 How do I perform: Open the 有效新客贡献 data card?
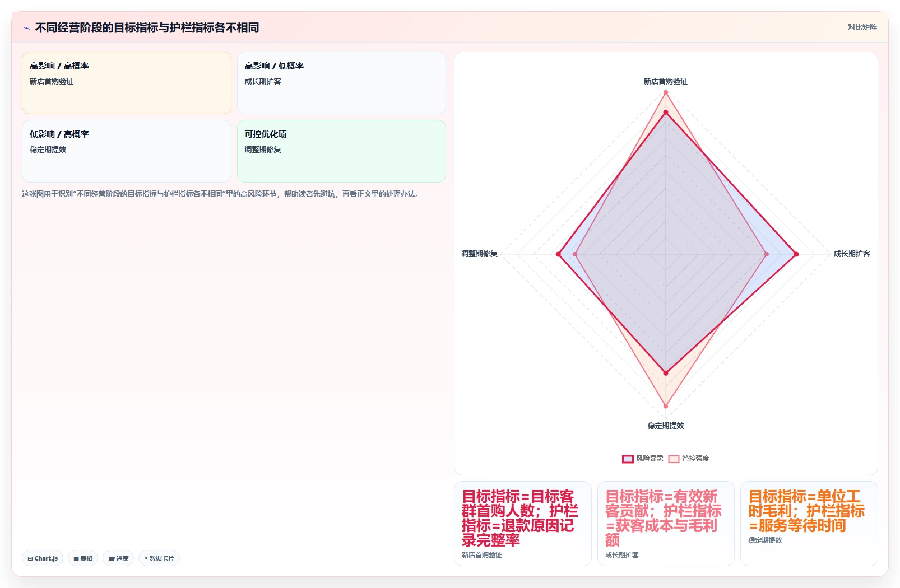666,524
